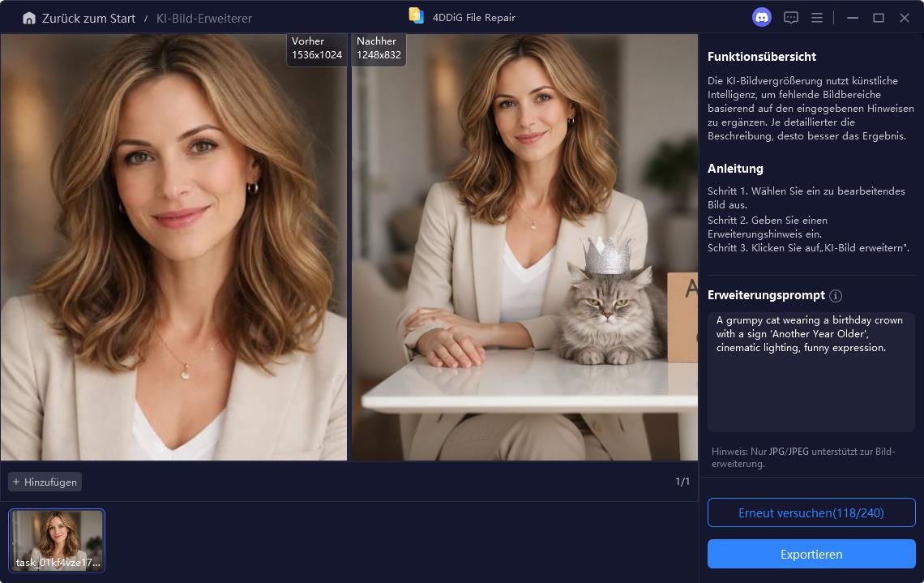The width and height of the screenshot is (924, 583).
Task: Click the Hinzufügen button
Action: coord(45,482)
